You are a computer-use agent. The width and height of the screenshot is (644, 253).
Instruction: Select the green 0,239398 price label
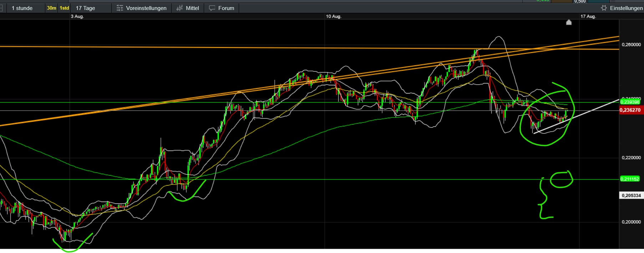tap(630, 102)
